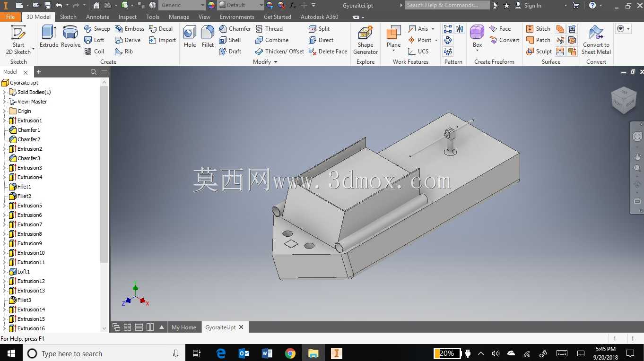Expand the Modify panel dropdown
Screen dimensions: 644x361
click(x=276, y=62)
